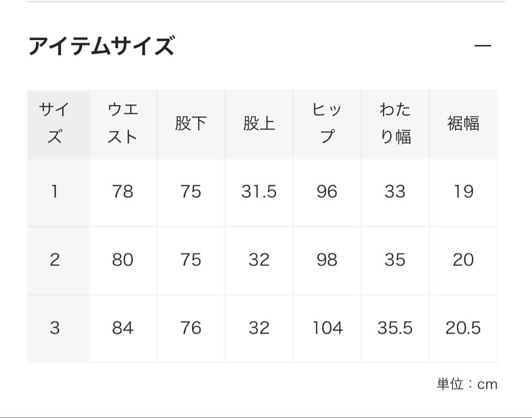Click hip value 104 in size 3

[x=327, y=328]
